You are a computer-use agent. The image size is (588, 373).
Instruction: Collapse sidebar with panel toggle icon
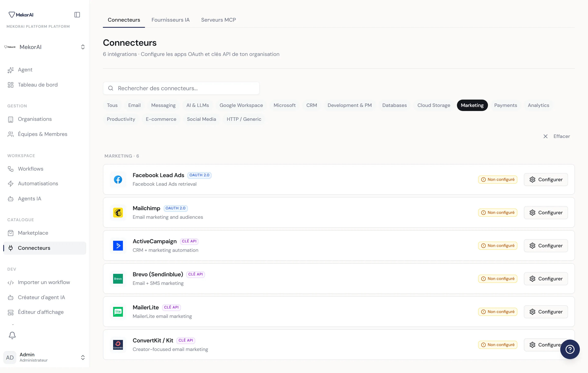pos(77,15)
